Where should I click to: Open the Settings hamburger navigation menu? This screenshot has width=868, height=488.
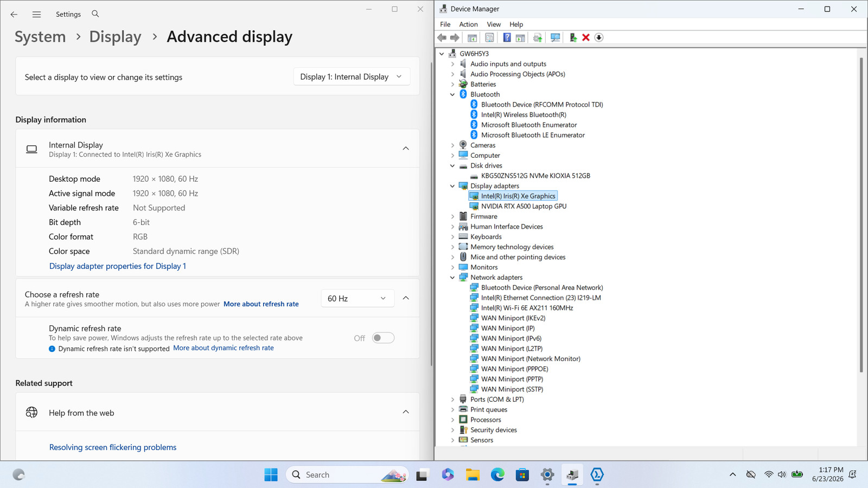coord(36,15)
